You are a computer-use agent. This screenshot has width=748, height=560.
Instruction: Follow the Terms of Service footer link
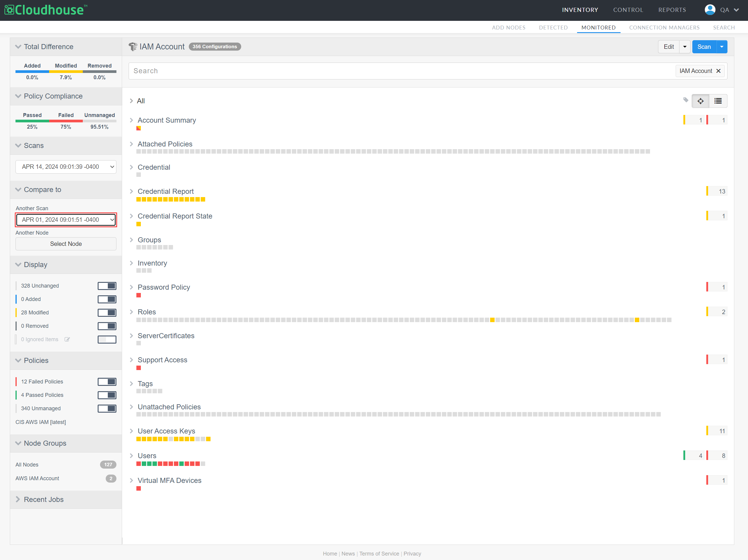tap(379, 553)
